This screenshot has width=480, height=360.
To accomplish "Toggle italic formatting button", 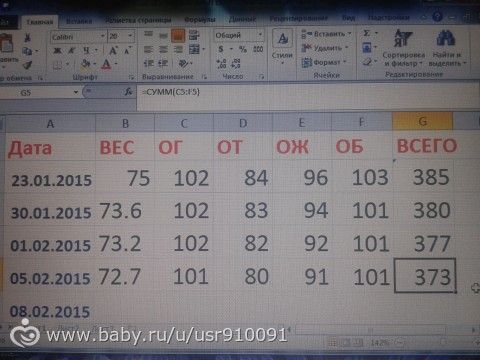I will coord(71,51).
